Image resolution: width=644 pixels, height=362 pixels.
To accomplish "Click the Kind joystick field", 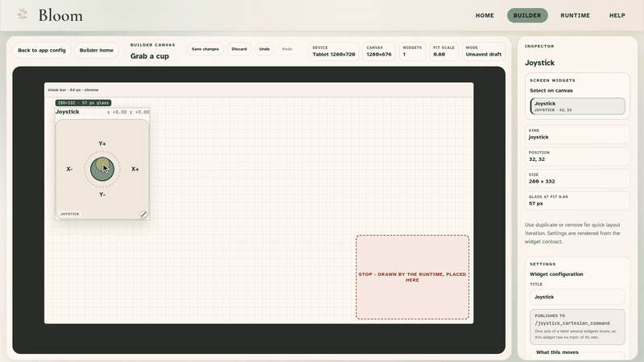I will 577,134.
